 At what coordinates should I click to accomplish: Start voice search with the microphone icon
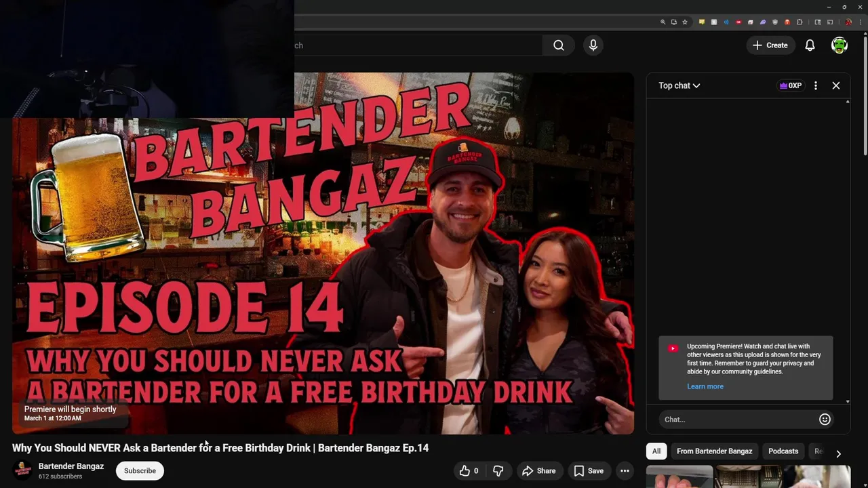point(593,45)
